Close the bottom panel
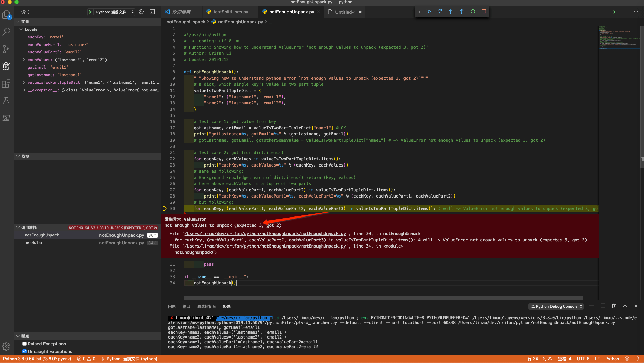 [x=636, y=306]
